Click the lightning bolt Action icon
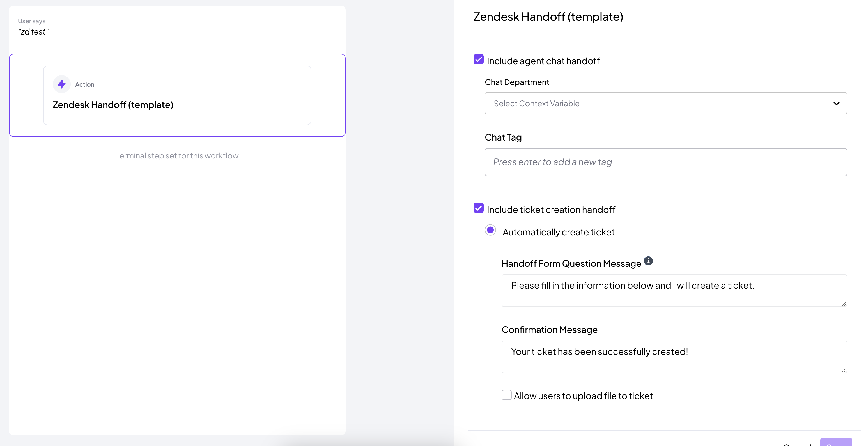The height and width of the screenshot is (446, 868). (x=62, y=84)
